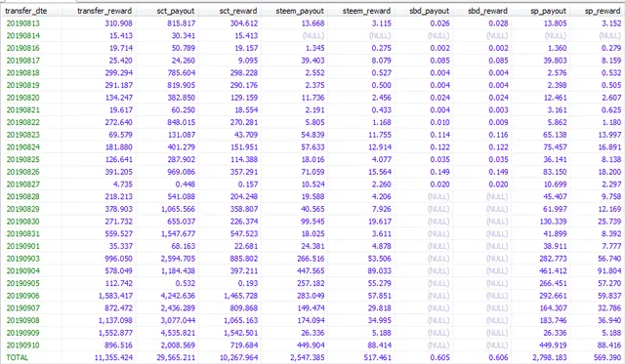Select the date cell 20190903
The width and height of the screenshot is (625, 364).
tap(23, 258)
